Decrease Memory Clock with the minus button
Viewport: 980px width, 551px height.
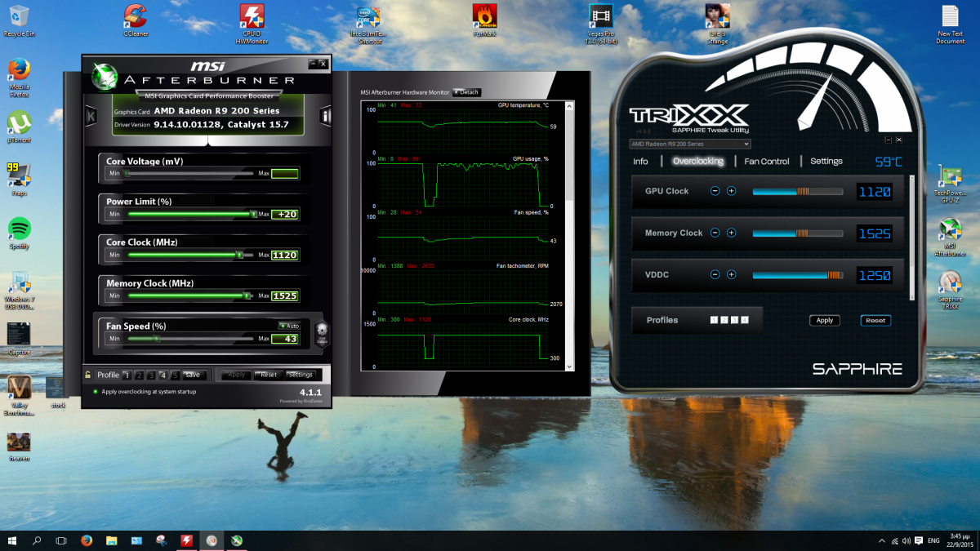pos(715,233)
